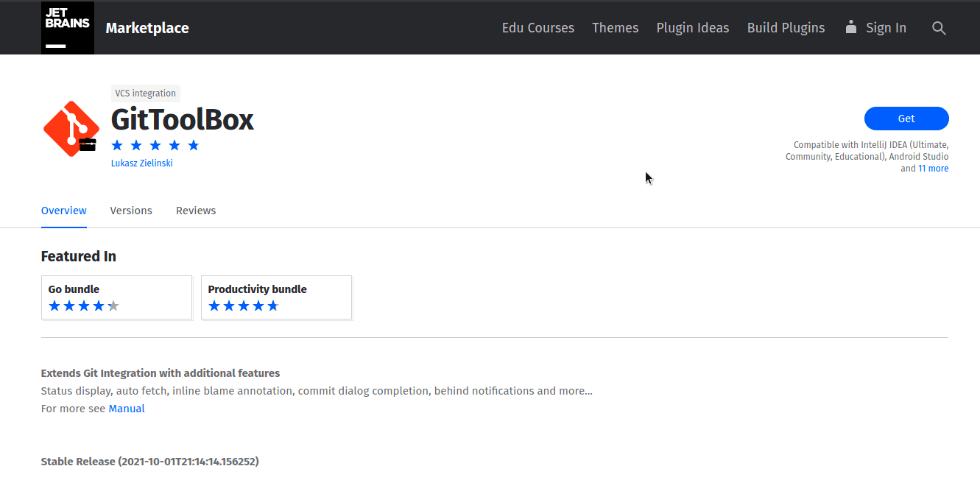
Task: Expand the "11 more" compatible products list
Action: point(933,168)
